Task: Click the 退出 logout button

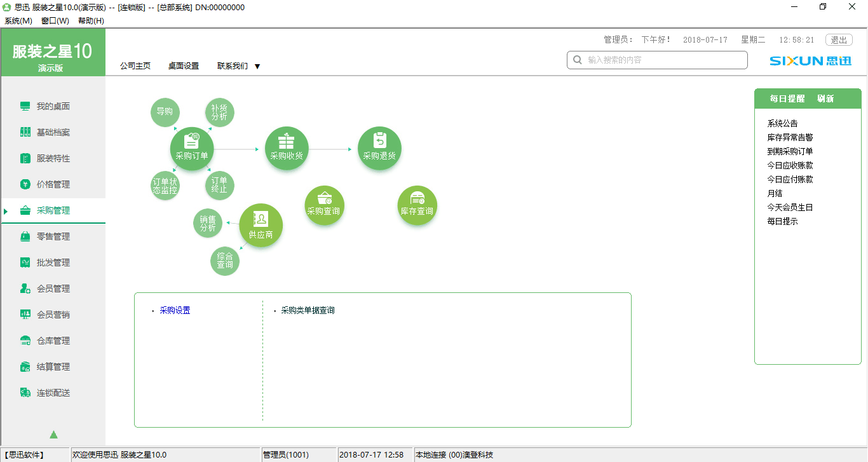Action: [x=839, y=39]
